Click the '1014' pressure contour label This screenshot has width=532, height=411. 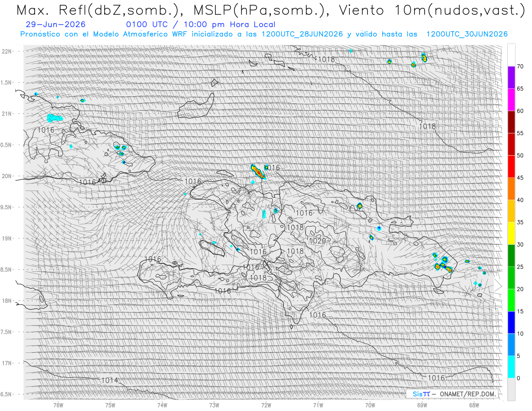110,380
